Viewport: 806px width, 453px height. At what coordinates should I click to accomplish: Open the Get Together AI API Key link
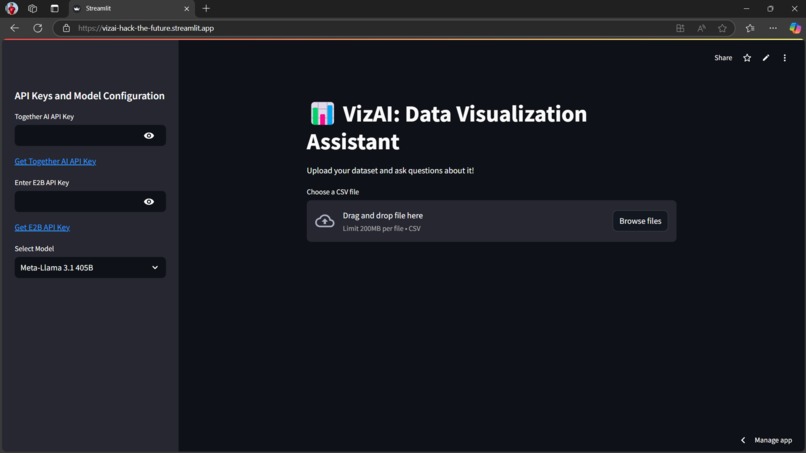55,161
